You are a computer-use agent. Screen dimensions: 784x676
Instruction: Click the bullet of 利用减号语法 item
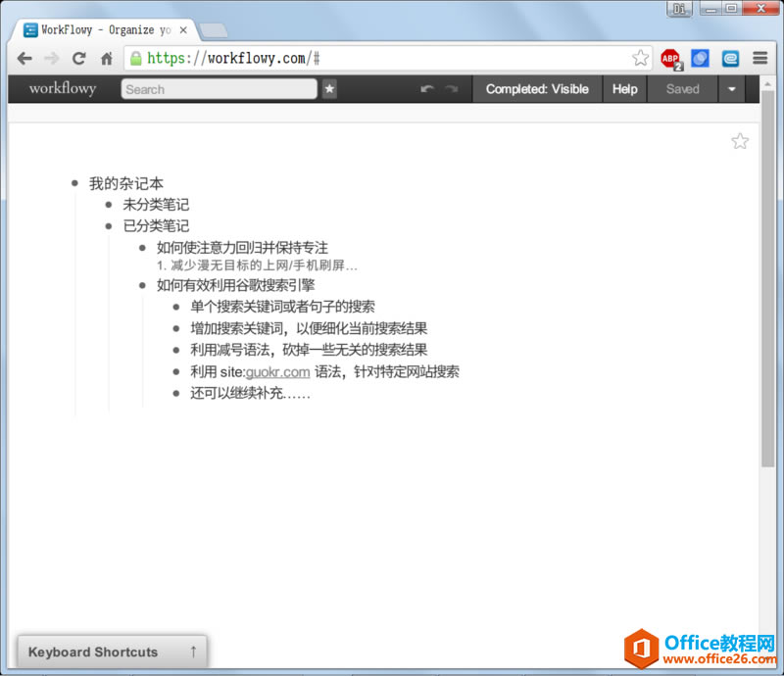click(x=176, y=350)
